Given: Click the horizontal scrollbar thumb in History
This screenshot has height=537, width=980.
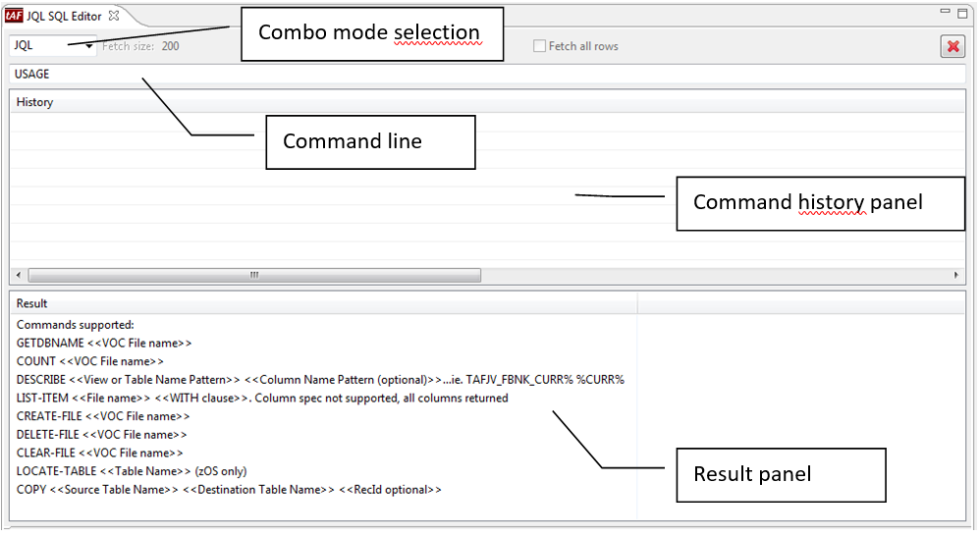Looking at the screenshot, I should (253, 276).
